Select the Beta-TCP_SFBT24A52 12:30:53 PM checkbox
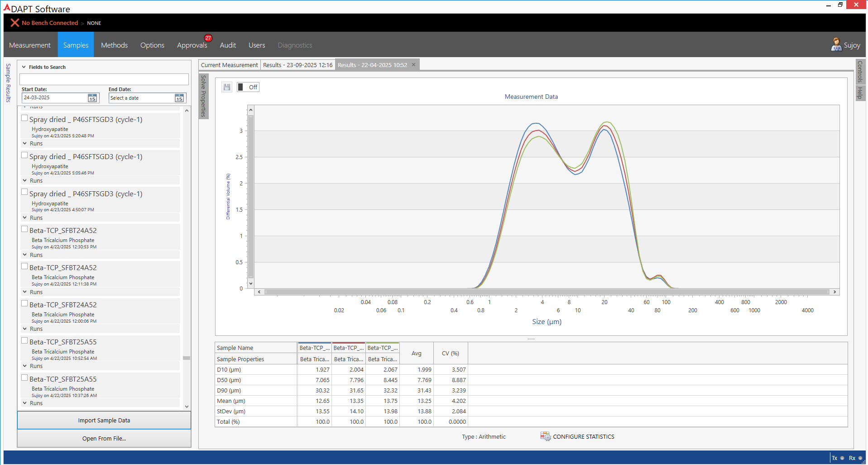 [x=24, y=229]
